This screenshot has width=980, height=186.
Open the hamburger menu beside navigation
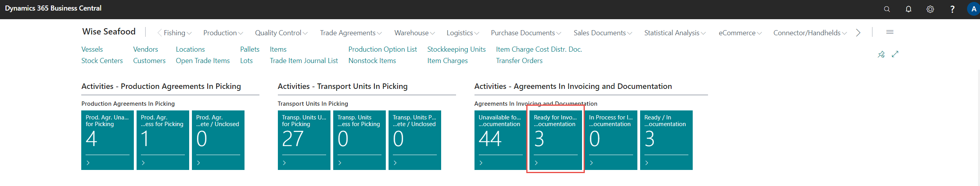point(890,32)
